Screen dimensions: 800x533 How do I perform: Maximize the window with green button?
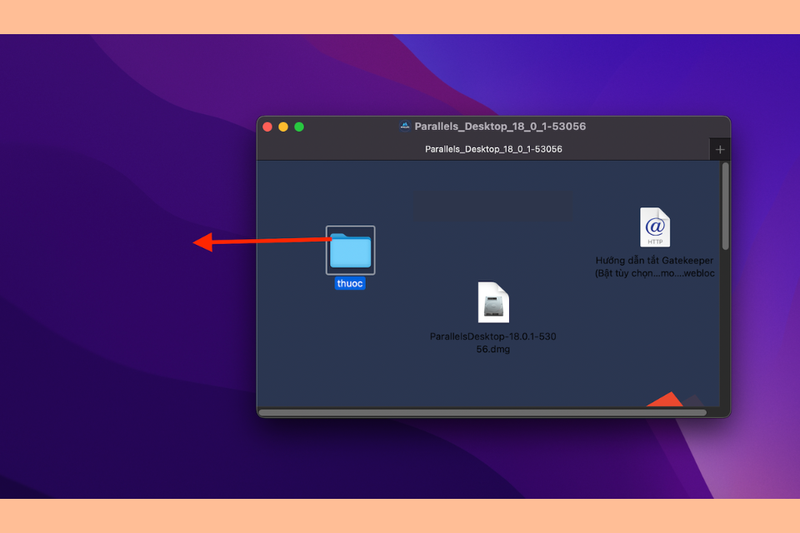tap(299, 126)
